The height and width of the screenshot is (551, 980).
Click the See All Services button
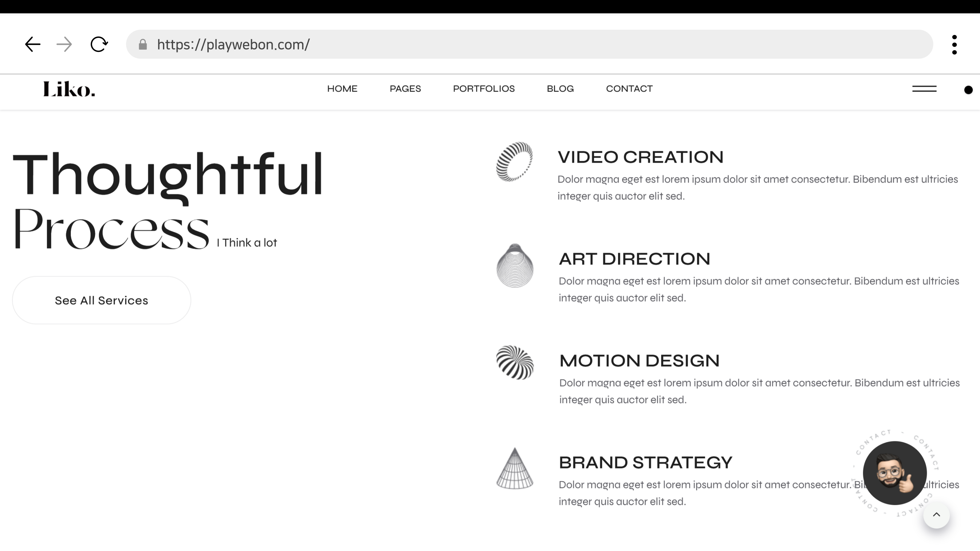[102, 300]
